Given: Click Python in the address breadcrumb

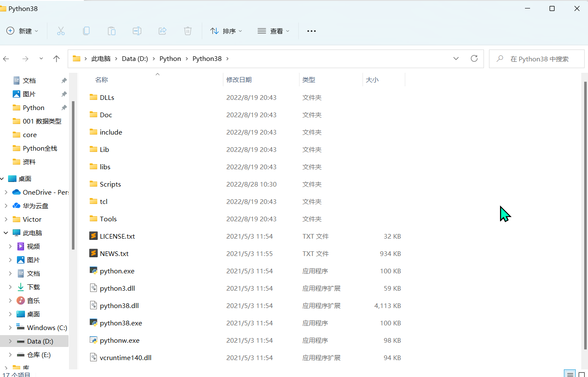Looking at the screenshot, I should [x=170, y=59].
